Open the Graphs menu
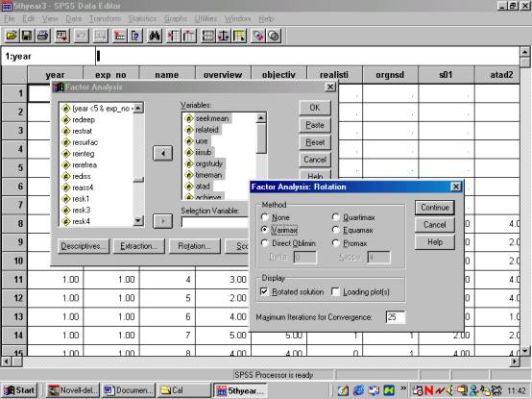532x399 pixels. click(176, 18)
